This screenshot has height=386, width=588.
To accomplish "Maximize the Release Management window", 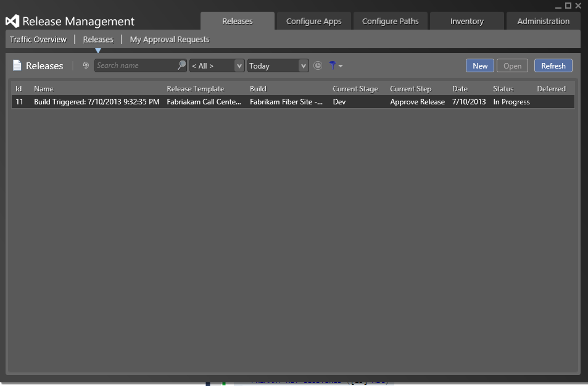I will (x=568, y=6).
